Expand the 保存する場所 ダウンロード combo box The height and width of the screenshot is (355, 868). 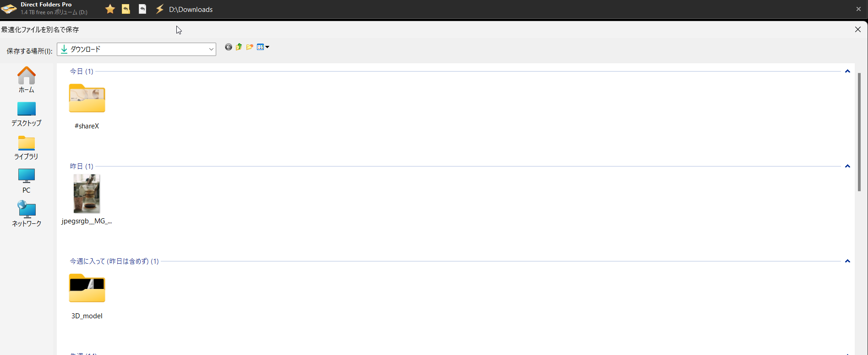click(x=136, y=49)
